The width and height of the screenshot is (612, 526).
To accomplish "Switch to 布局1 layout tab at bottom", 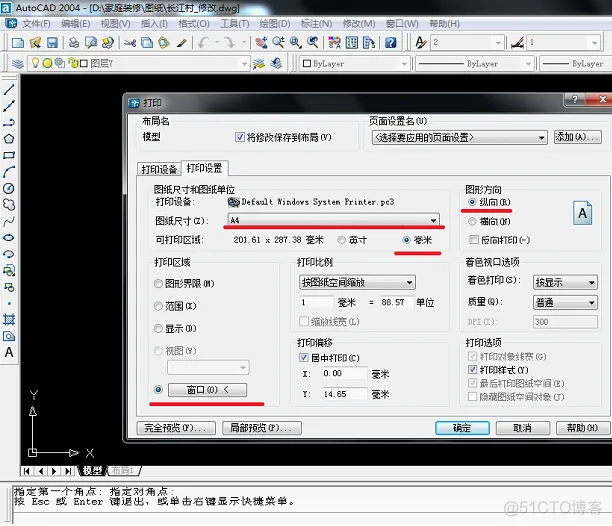I will pyautogui.click(x=123, y=471).
